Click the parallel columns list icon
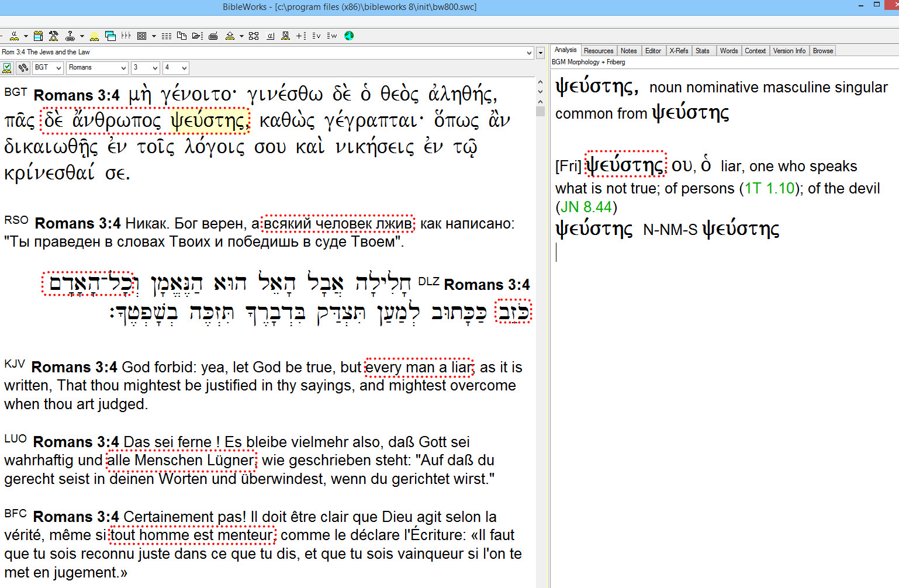The width and height of the screenshot is (899, 588). pyautogui.click(x=167, y=36)
